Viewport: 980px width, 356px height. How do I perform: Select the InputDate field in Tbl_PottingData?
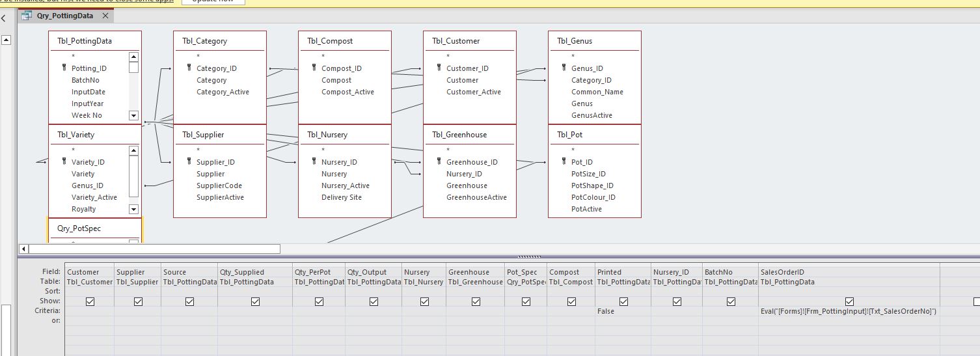click(88, 92)
